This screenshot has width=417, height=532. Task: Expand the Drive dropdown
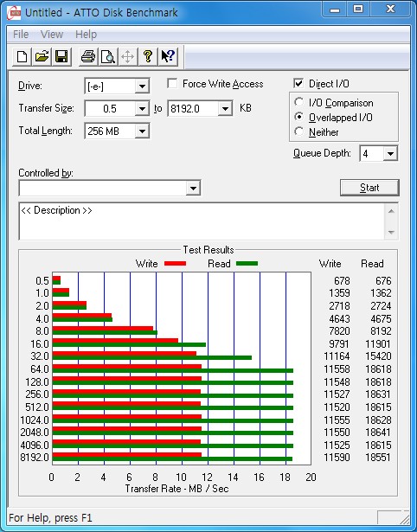coord(142,87)
